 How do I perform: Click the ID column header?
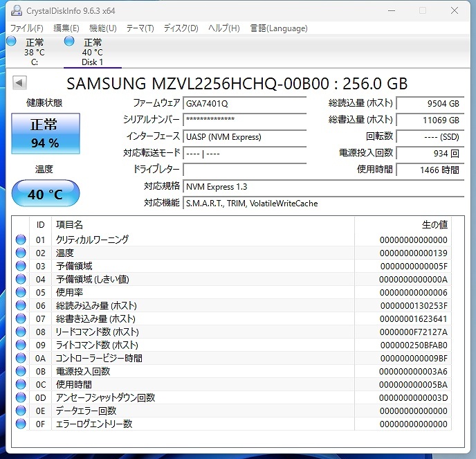point(40,225)
